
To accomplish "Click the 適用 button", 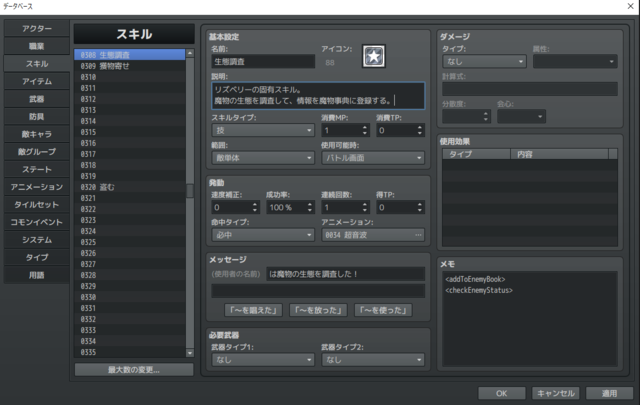I will (x=609, y=393).
